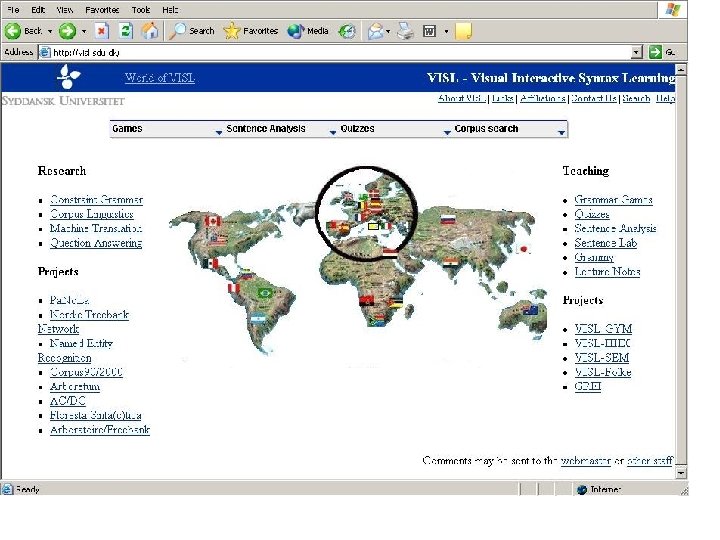Stop page loading with the red X icon
Screen dimensions: 720x540
tap(101, 31)
